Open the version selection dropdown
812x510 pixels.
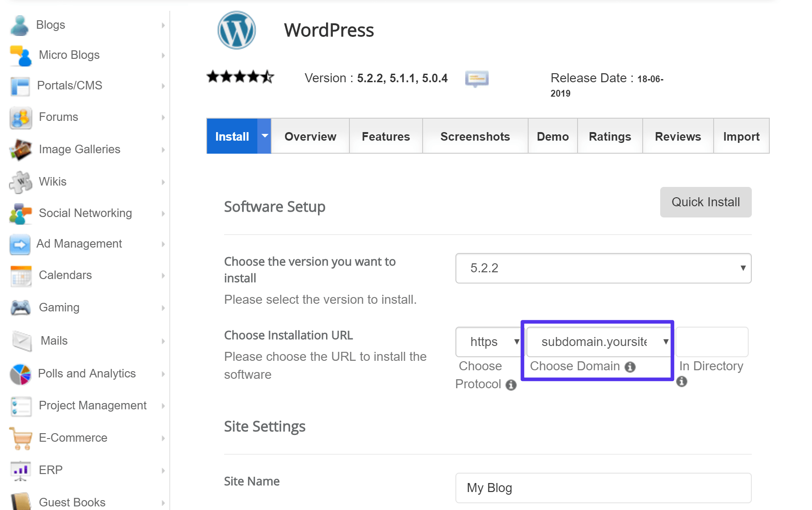(603, 268)
